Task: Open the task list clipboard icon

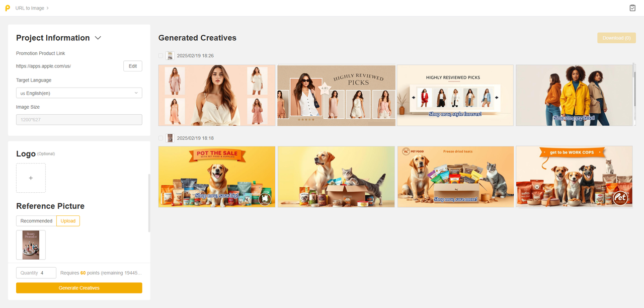Action: tap(632, 8)
